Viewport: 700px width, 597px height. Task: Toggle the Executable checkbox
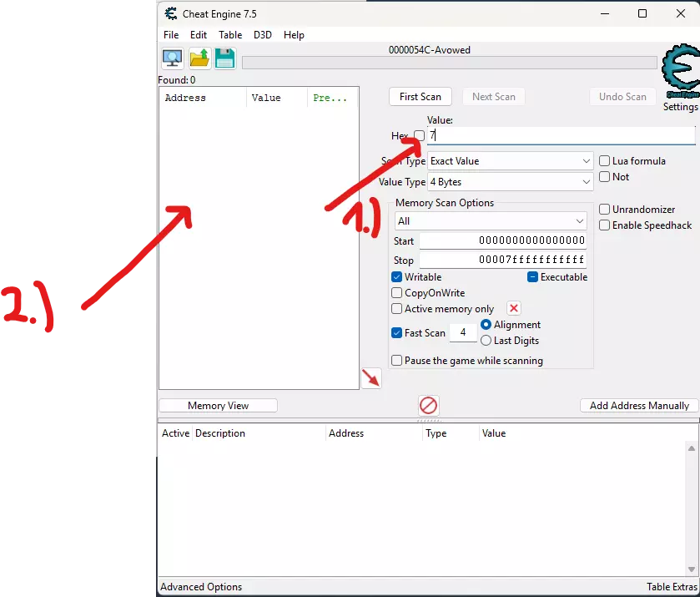click(x=532, y=277)
